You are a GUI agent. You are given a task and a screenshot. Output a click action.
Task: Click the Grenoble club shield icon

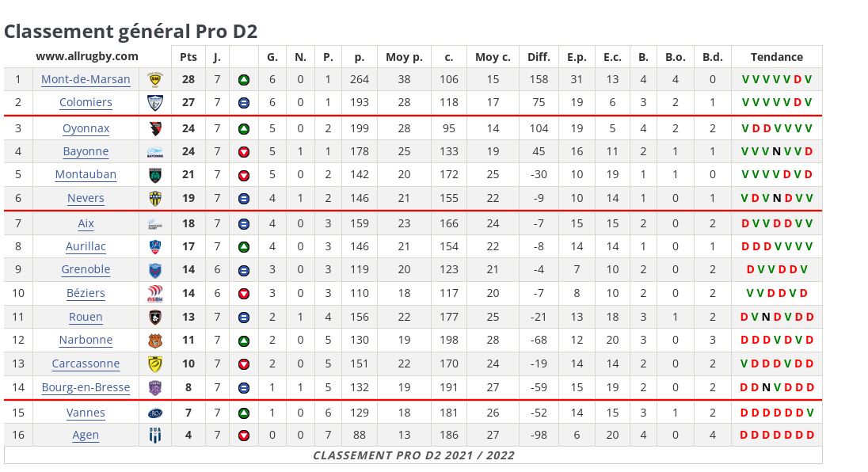click(155, 269)
